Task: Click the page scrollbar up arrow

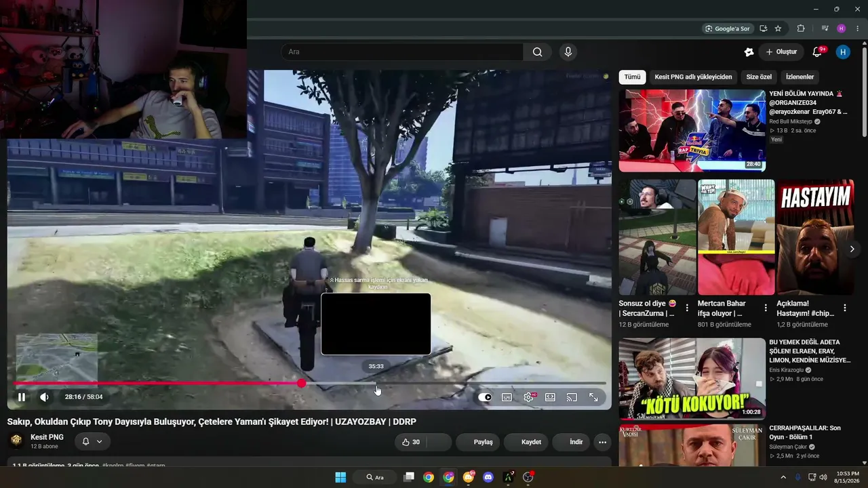Action: point(864,45)
